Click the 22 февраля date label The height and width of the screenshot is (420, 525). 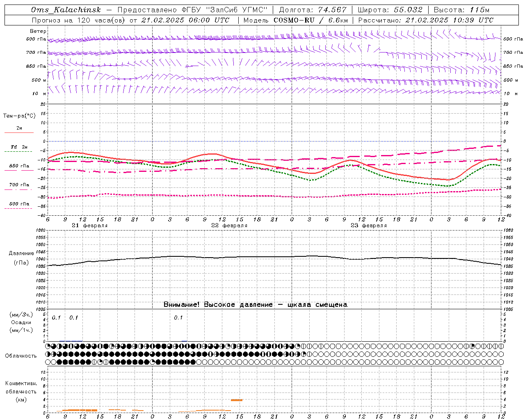click(229, 226)
